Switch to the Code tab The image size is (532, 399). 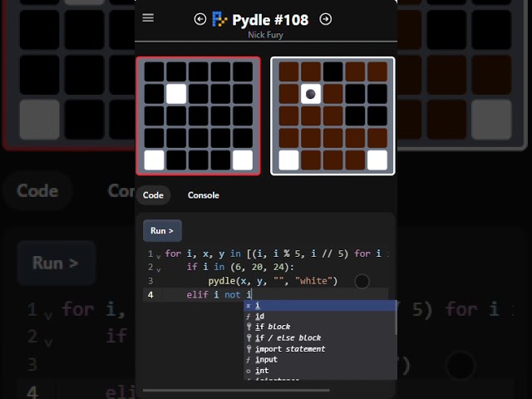point(153,195)
